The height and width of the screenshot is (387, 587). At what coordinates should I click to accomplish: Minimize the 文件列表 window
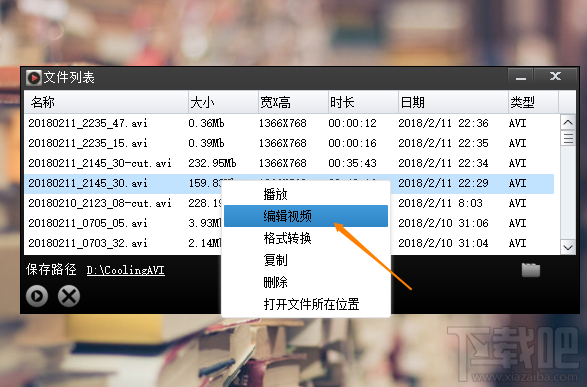coord(520,77)
